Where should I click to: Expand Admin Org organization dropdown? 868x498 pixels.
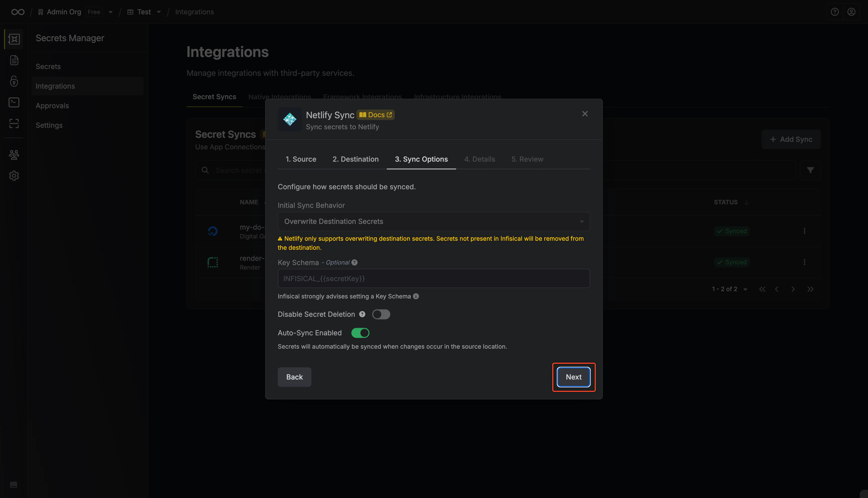(x=111, y=12)
